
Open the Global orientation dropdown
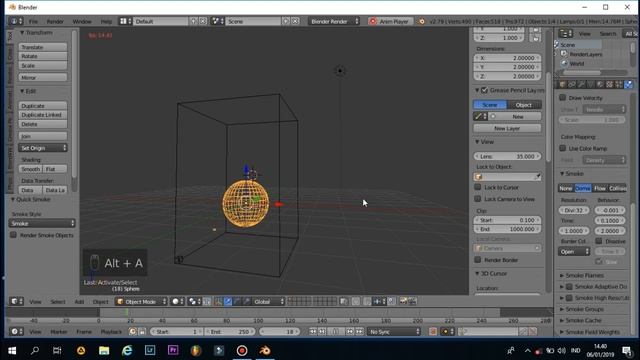(268, 302)
